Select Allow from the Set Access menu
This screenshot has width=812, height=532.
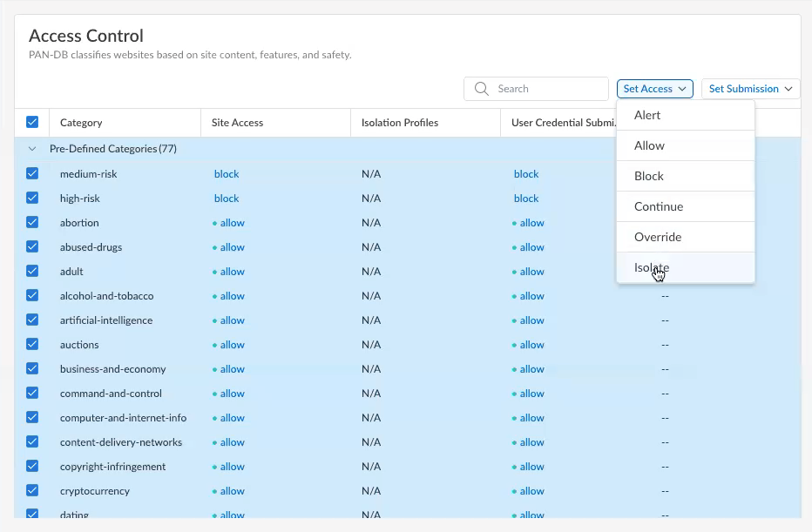click(x=649, y=145)
